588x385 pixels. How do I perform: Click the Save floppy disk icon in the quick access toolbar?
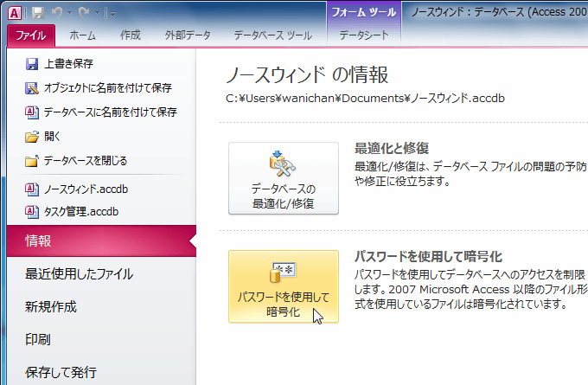point(37,13)
